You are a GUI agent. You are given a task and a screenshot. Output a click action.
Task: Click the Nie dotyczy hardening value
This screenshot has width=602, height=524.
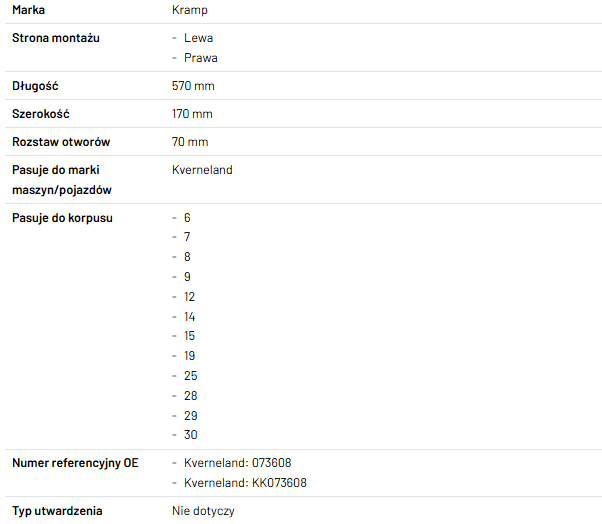point(203,511)
